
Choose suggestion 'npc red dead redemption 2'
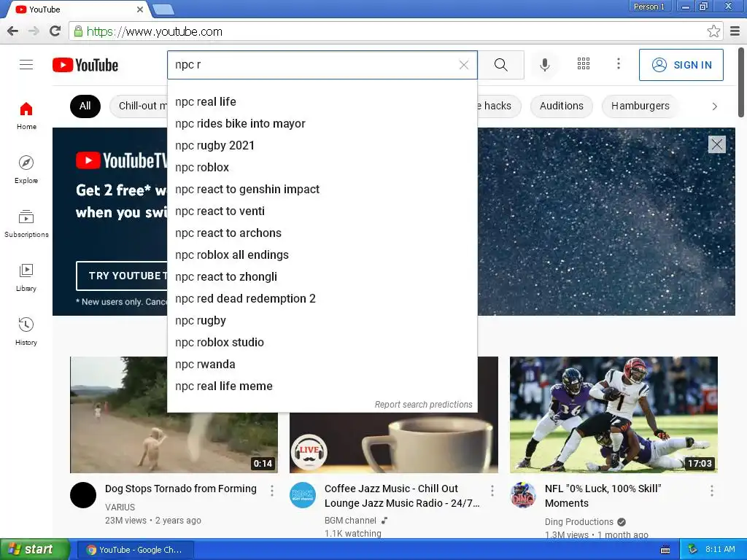[x=322, y=299]
